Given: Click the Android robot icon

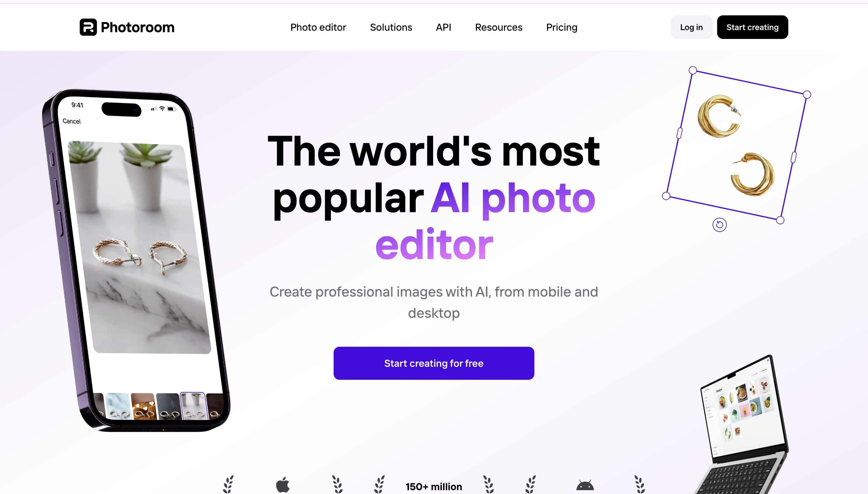Looking at the screenshot, I should coord(585,485).
